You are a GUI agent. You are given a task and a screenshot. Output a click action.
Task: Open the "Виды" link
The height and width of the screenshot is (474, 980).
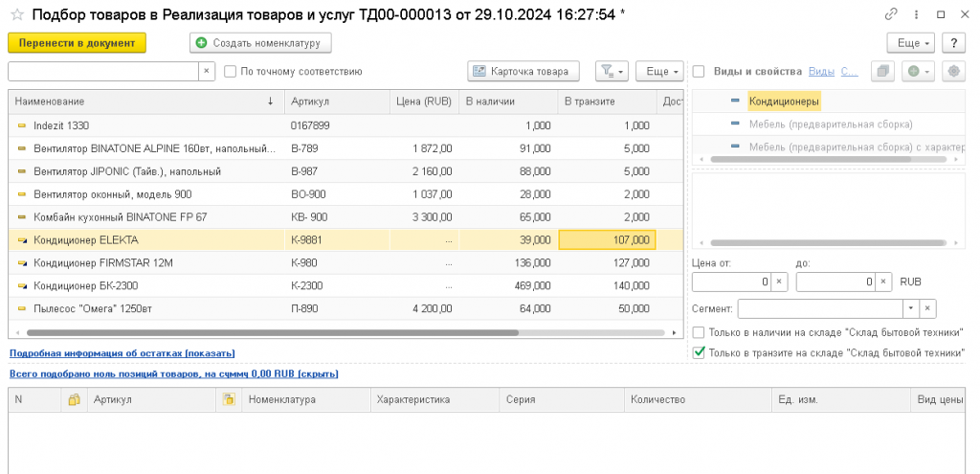[x=821, y=71]
